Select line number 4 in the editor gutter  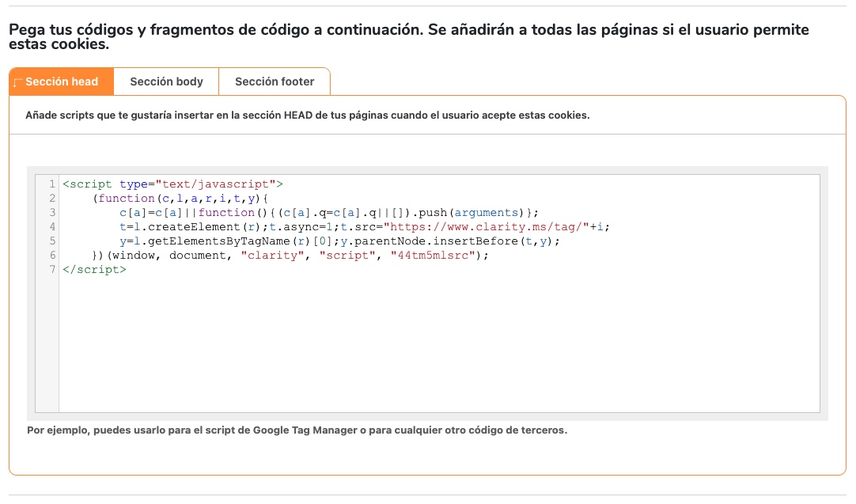click(52, 227)
